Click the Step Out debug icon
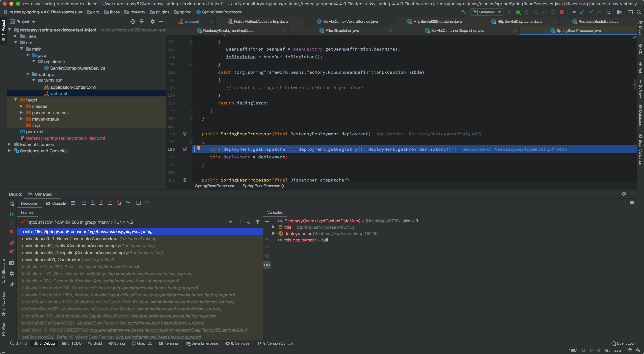The width and height of the screenshot is (644, 354). pos(110,203)
